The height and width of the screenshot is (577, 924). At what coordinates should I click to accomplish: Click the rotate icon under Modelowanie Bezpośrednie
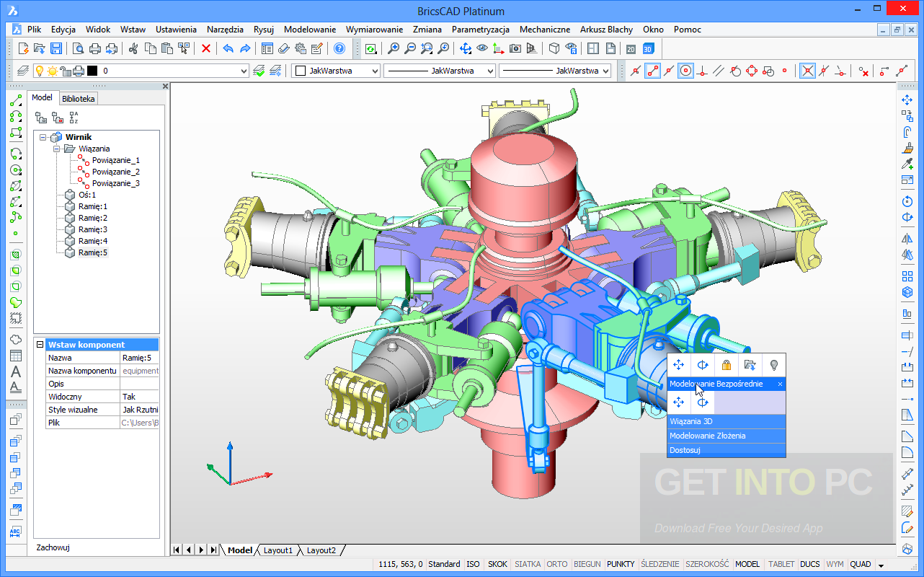703,402
